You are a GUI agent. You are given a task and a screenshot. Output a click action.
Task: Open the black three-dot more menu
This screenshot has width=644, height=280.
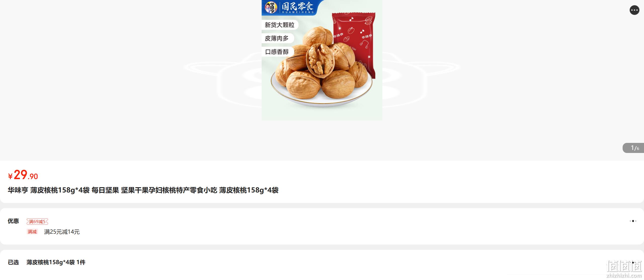pyautogui.click(x=634, y=10)
